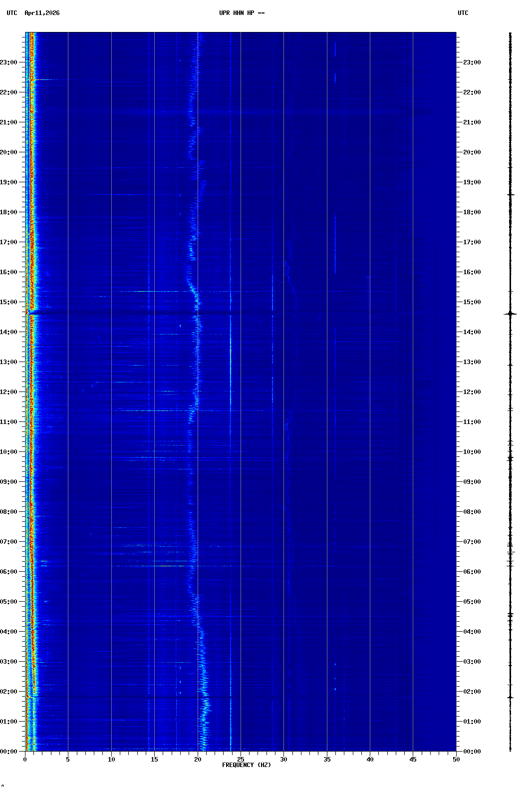532x791 pixels.
Task: Click the seismogram trace spike near 18:35
Action: point(510,194)
